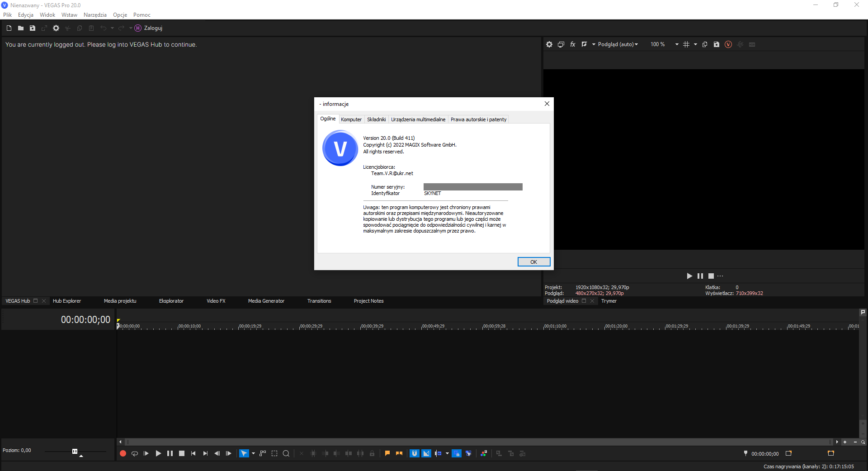Create a new project with the blank page icon
The width and height of the screenshot is (868, 471).
(9, 28)
